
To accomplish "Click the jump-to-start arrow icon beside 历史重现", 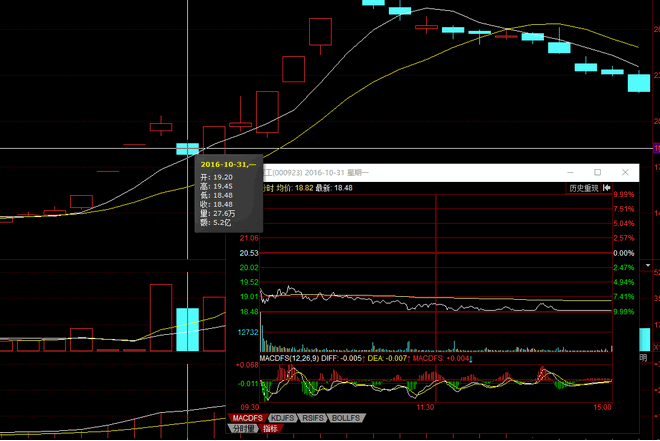I will tap(607, 188).
